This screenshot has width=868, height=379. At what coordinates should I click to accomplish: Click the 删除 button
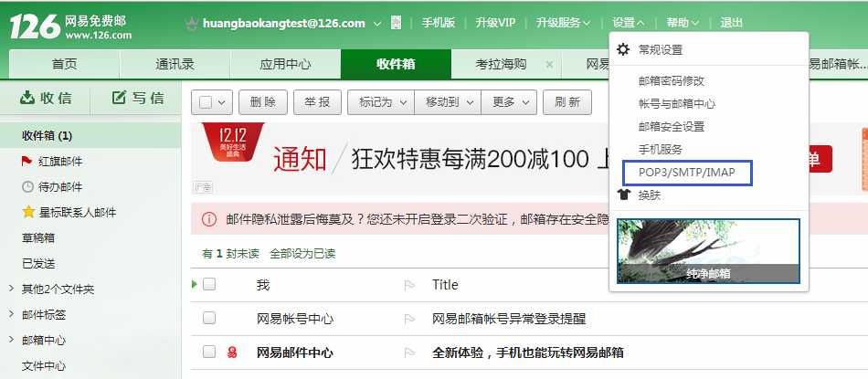263,102
